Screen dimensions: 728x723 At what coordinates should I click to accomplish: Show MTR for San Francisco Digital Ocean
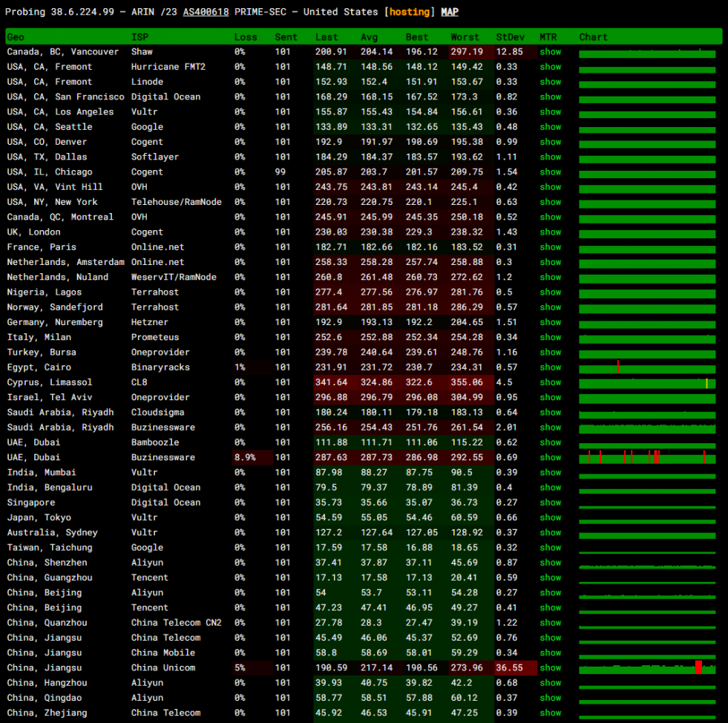[x=550, y=97]
